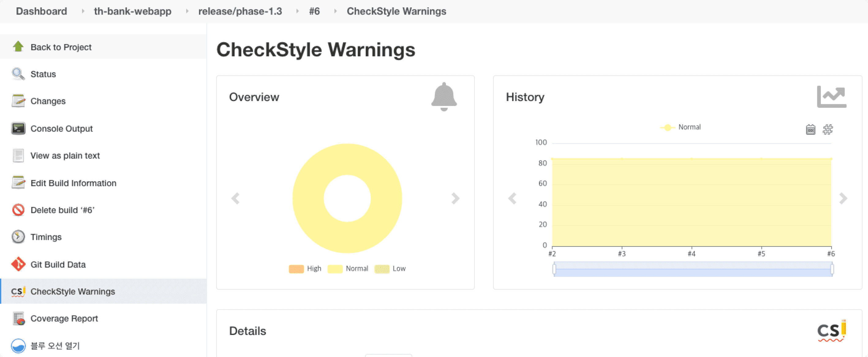Go to previous Overview chart
Image resolution: width=868 pixels, height=357 pixels.
point(236,198)
